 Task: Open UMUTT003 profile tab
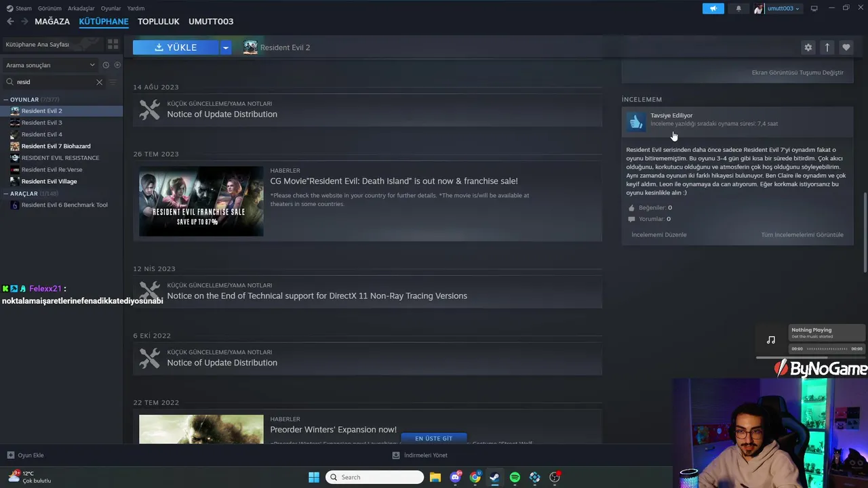click(211, 22)
